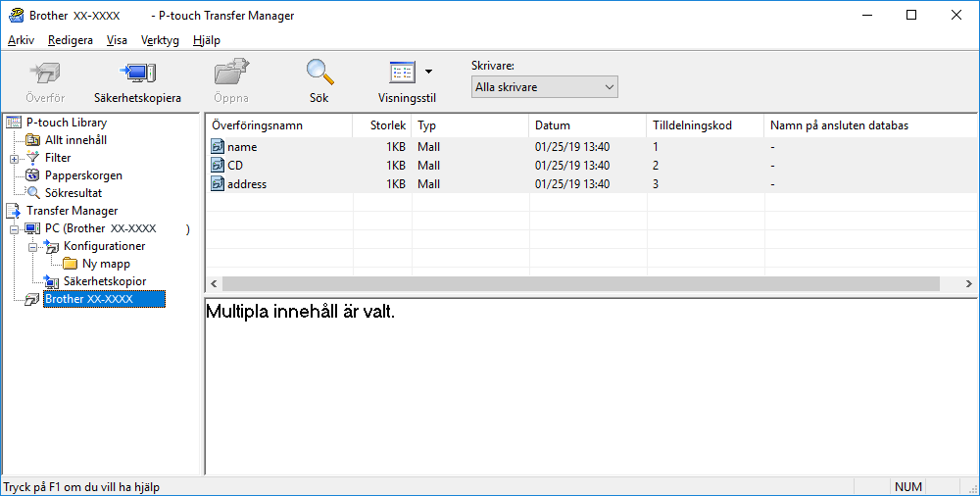Select the highlighted Brother XX-XXXX printer node
980x496 pixels.
point(105,299)
